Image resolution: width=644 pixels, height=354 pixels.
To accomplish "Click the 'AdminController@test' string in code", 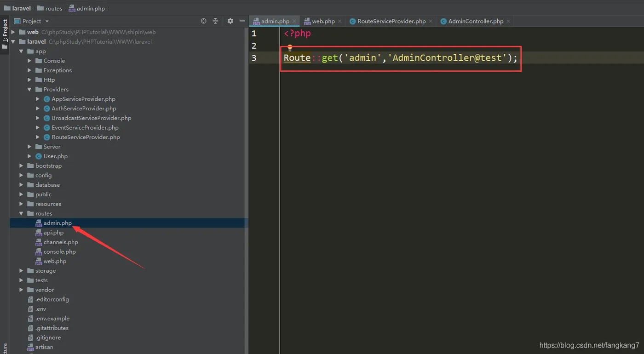I will click(448, 58).
